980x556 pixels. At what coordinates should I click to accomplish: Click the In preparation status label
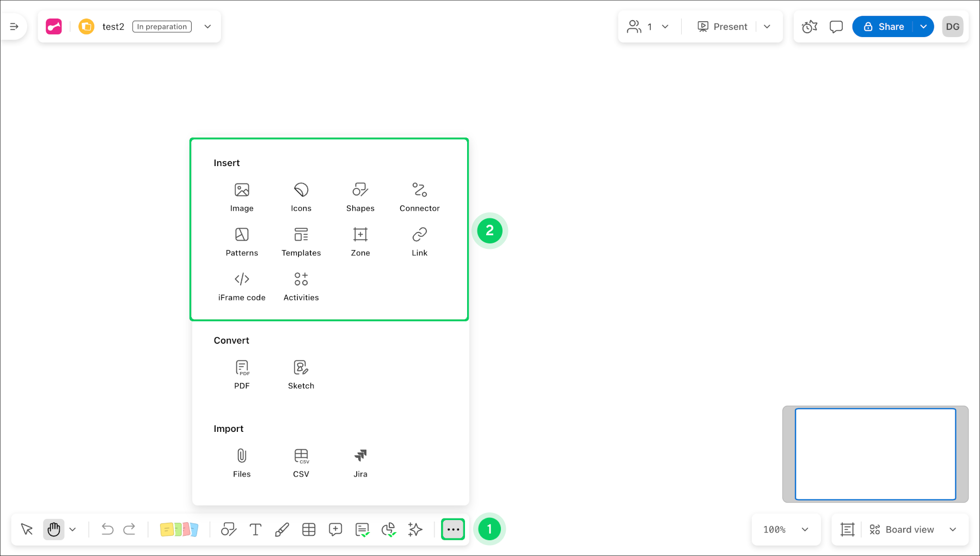click(162, 26)
